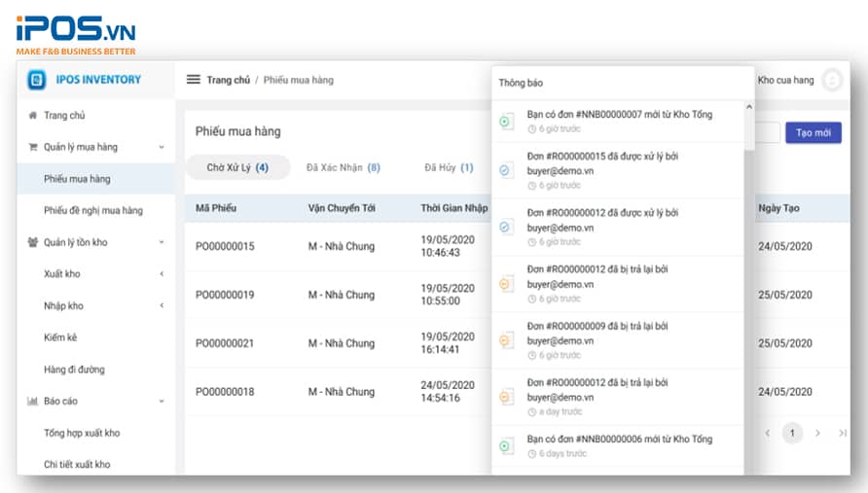The image size is (868, 493).
Task: Open purchase order PO00000015
Action: [x=225, y=247]
